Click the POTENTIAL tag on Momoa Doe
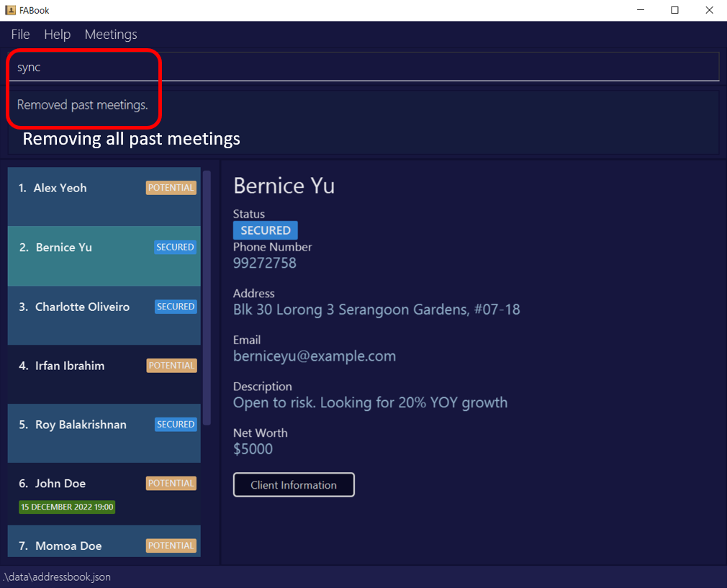The width and height of the screenshot is (727, 588). [x=171, y=546]
